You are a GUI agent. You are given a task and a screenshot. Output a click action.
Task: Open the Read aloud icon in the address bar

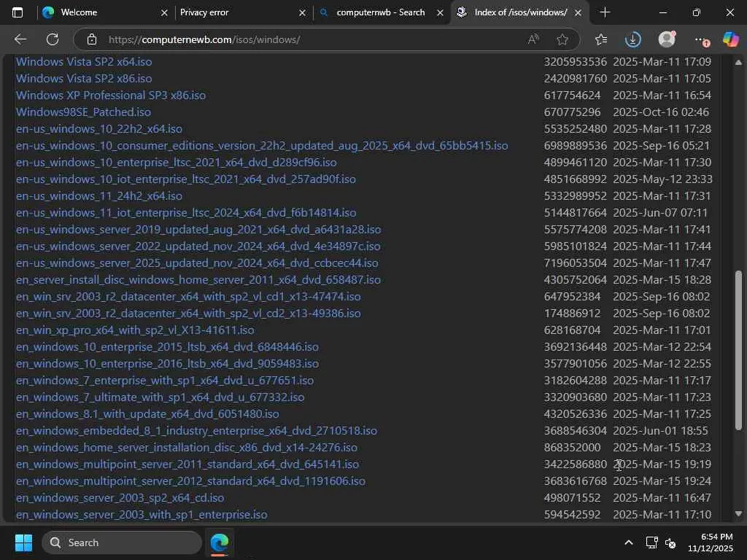(533, 39)
